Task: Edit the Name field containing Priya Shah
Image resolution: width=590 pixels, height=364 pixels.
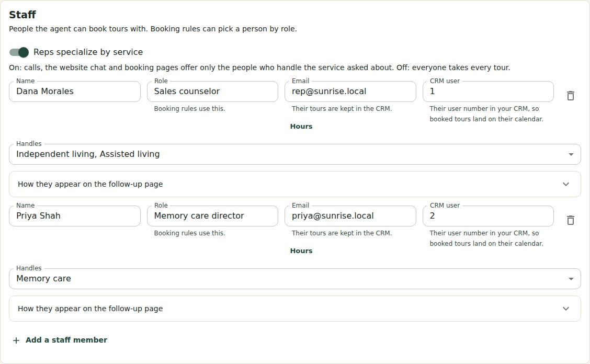Action: 74,216
